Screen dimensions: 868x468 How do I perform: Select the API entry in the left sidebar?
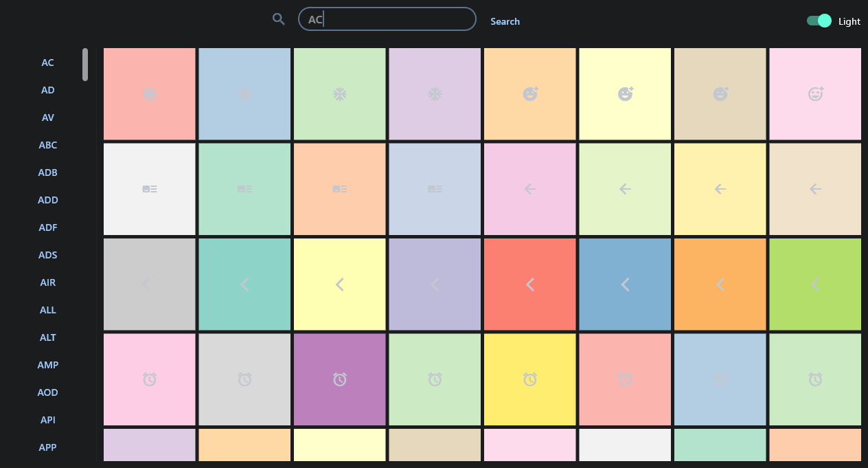47,420
